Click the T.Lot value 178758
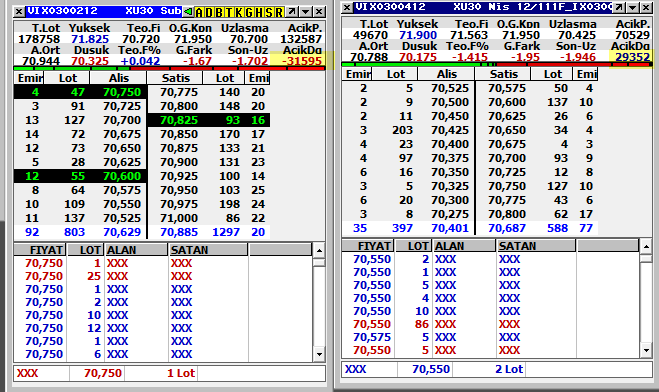659x392 pixels. [x=39, y=39]
